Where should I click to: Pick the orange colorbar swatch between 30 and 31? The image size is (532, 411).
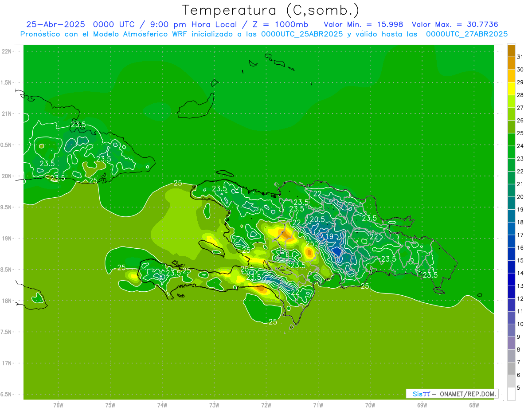511,63
